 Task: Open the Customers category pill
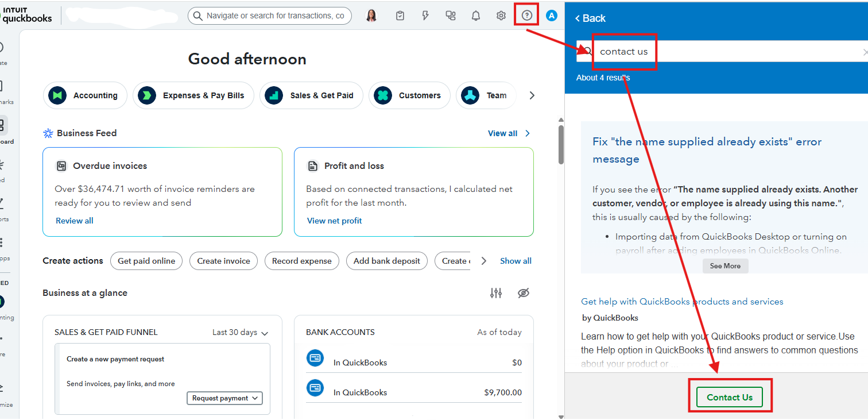[x=409, y=95]
